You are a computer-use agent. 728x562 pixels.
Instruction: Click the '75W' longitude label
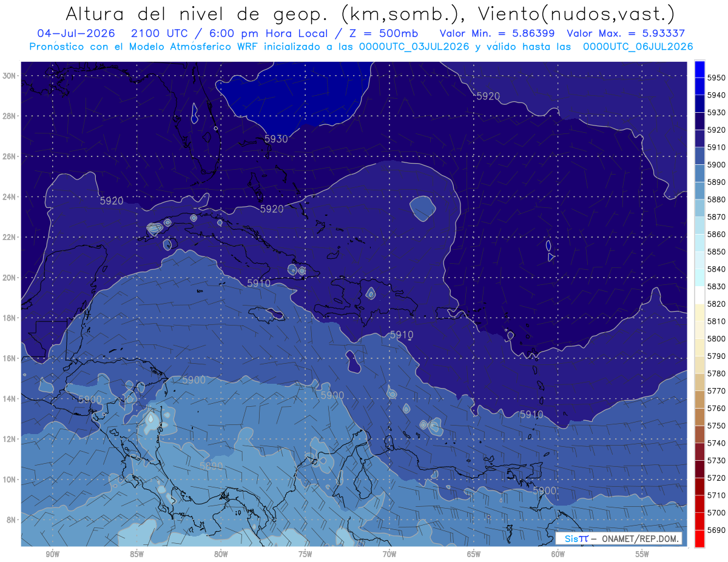pos(305,555)
